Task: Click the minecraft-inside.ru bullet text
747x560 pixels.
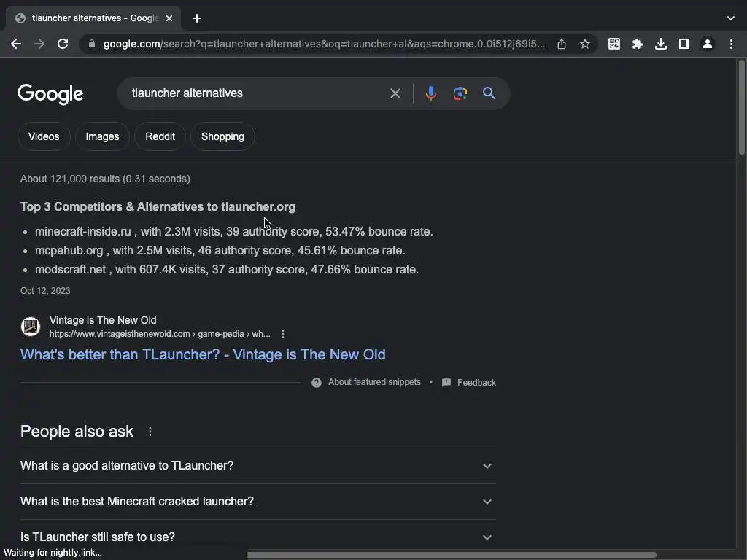Action: 234,231
